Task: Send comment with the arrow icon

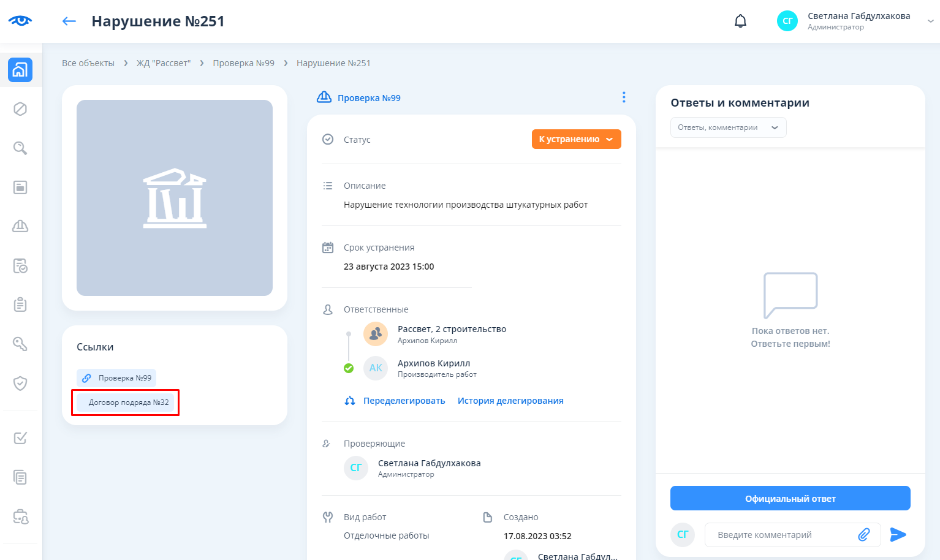Action: click(x=898, y=535)
